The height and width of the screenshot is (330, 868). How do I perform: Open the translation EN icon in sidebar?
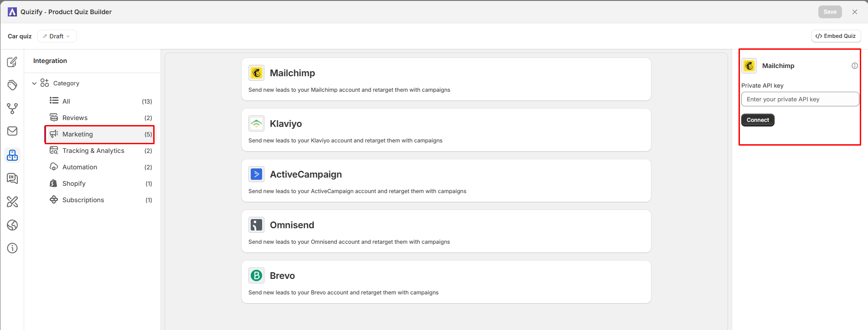(x=12, y=178)
